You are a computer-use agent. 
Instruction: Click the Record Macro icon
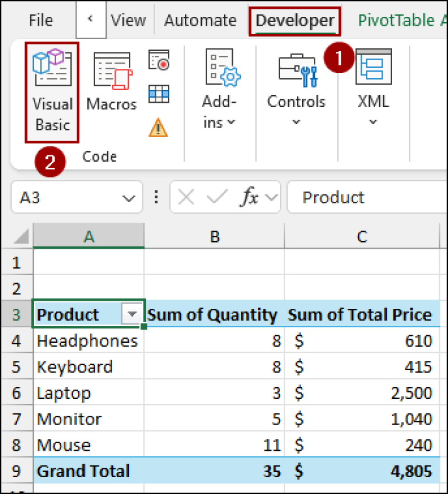coord(159,60)
